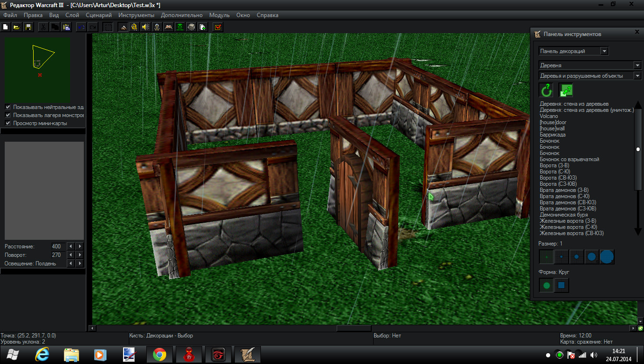Select the third brush size
This screenshot has height=364, width=644.
click(576, 257)
